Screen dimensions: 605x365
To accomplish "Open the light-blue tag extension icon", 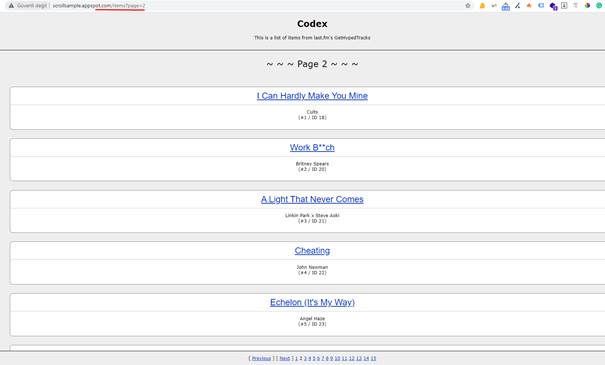I will click(x=541, y=5).
